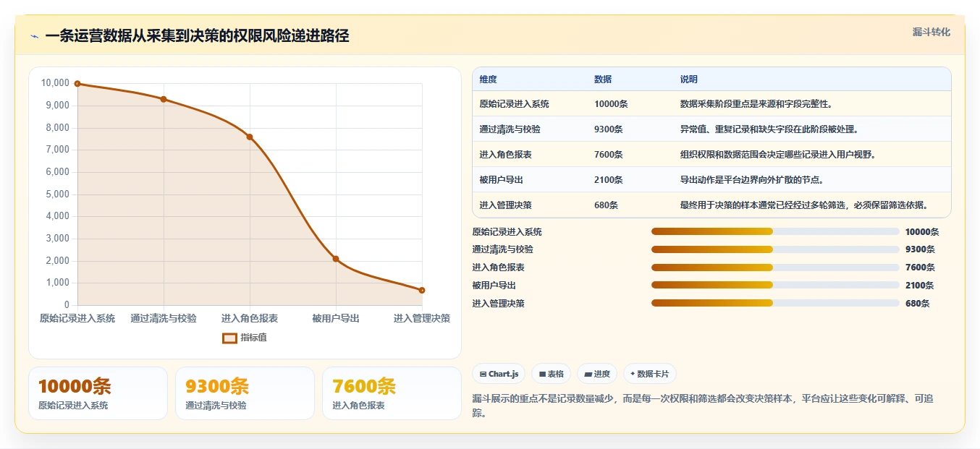Click table value 7600条
This screenshot has height=449, width=980.
point(609,155)
